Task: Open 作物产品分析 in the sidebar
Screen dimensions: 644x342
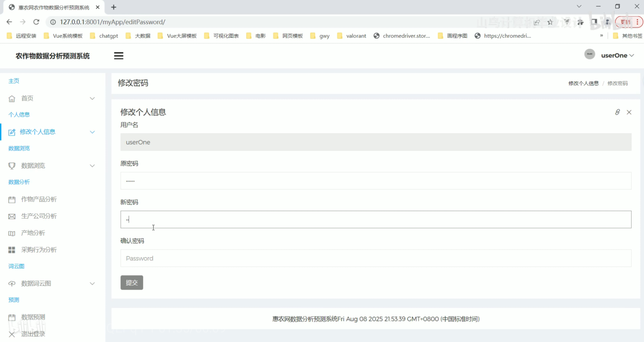Action: (39, 199)
